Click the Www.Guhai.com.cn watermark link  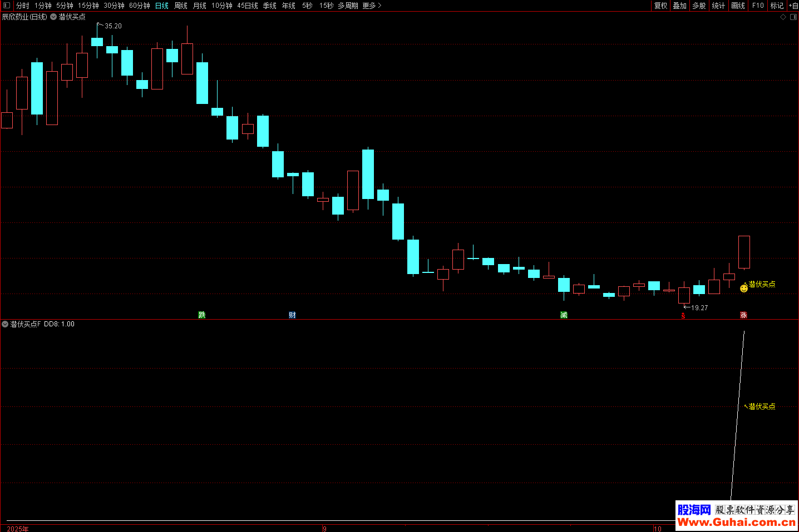[736, 522]
